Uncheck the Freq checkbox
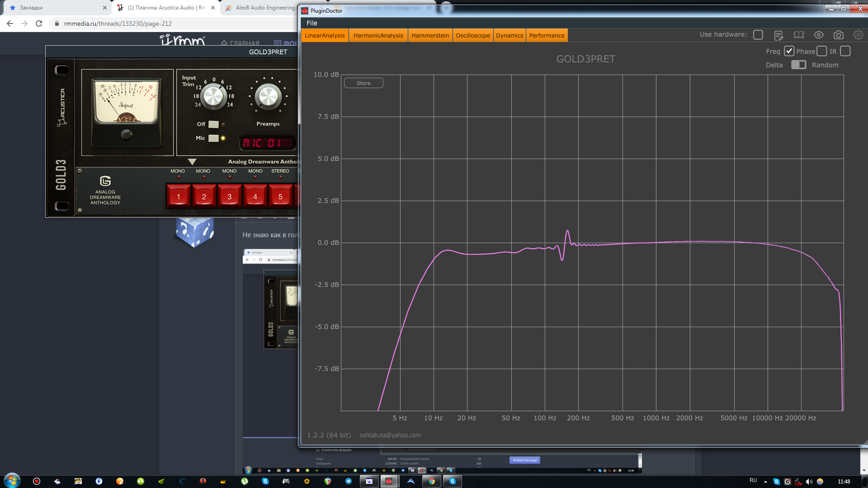868x488 pixels. tap(789, 52)
